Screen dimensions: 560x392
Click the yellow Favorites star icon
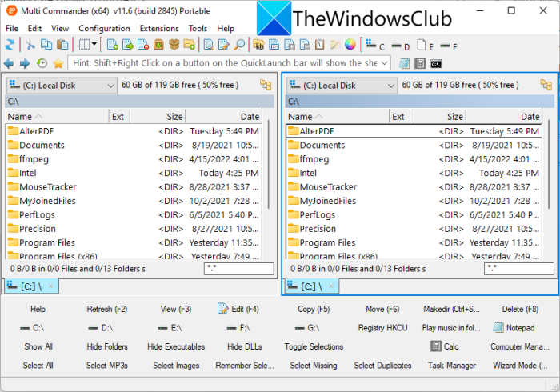pos(58,63)
